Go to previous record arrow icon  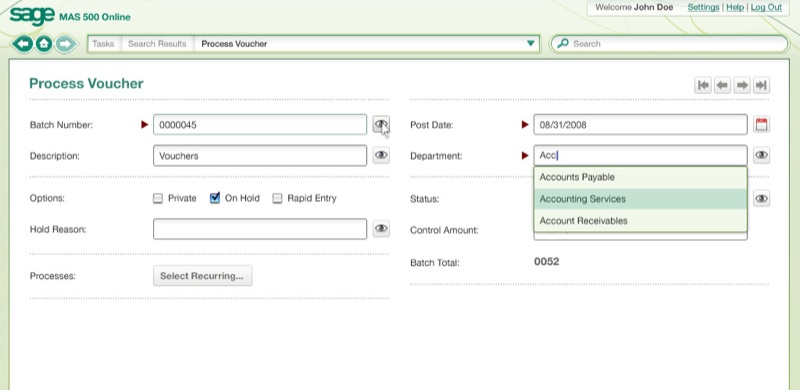pos(722,85)
